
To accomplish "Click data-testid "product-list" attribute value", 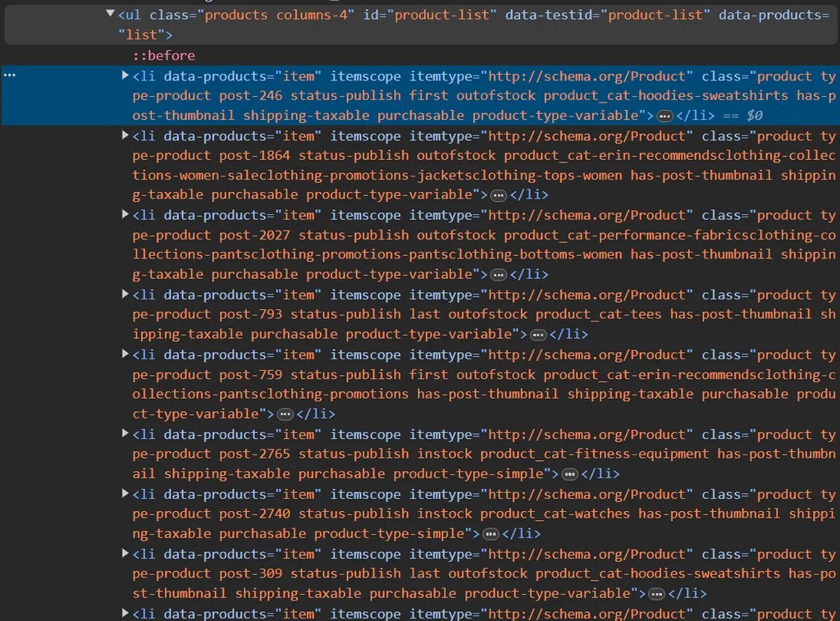I will (655, 15).
